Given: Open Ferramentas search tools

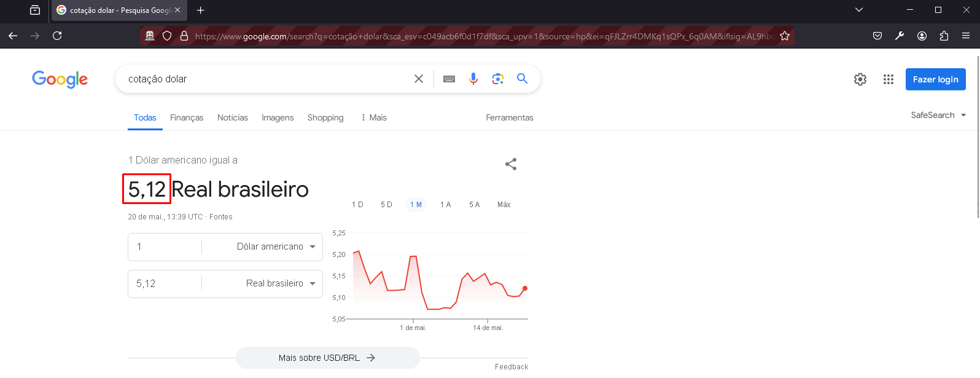Looking at the screenshot, I should point(510,117).
